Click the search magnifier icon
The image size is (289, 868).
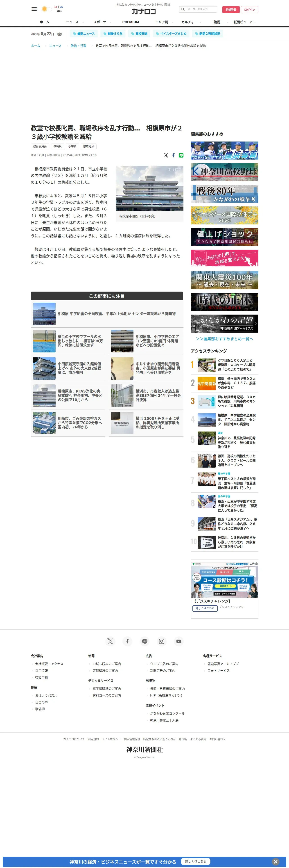point(183,9)
